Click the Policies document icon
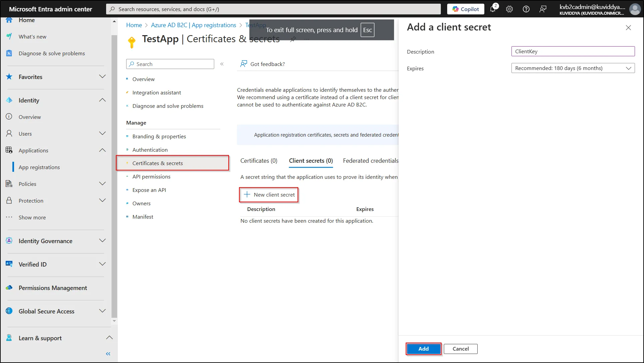The image size is (644, 363). pyautogui.click(x=9, y=184)
